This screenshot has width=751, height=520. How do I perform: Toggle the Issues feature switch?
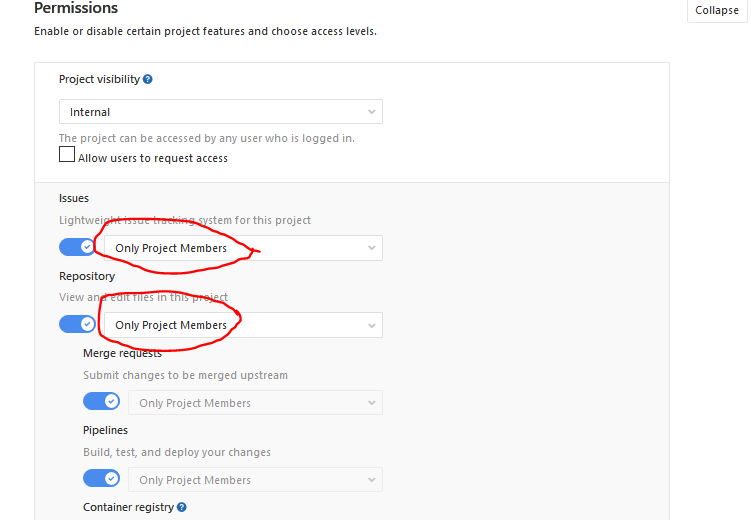pyautogui.click(x=77, y=247)
